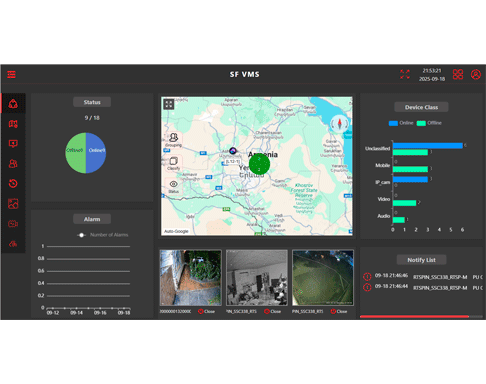Select the green cluster marker on the map

tap(259, 164)
